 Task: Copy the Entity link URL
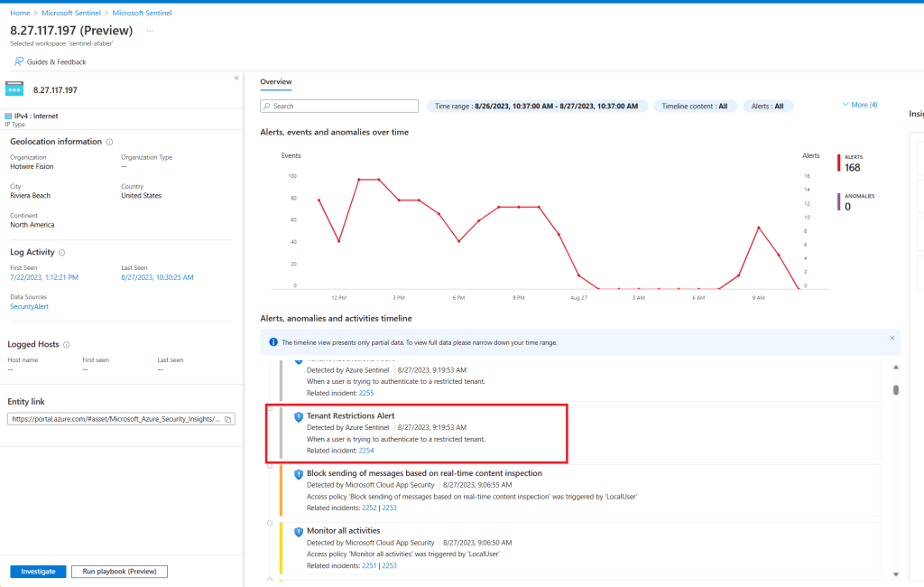click(228, 419)
